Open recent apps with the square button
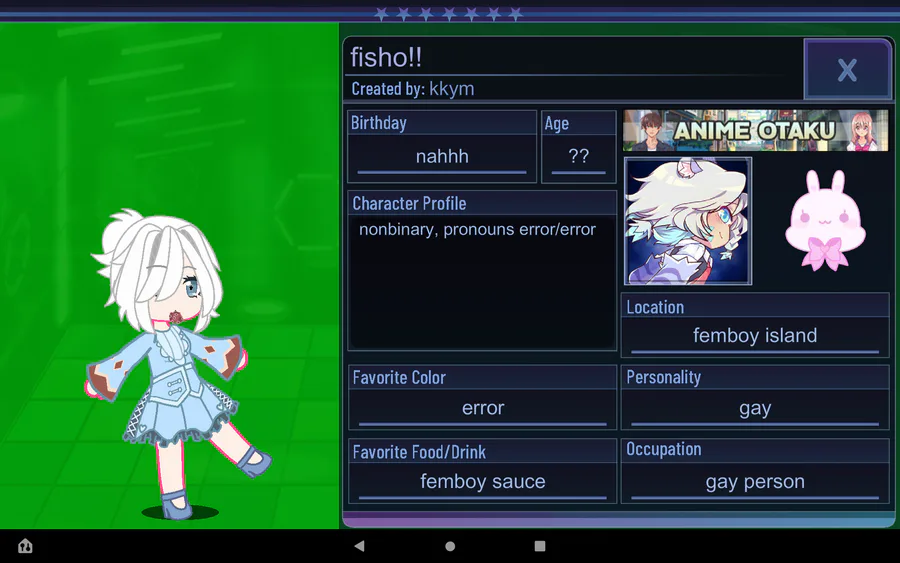The width and height of the screenshot is (900, 563). pos(540,546)
